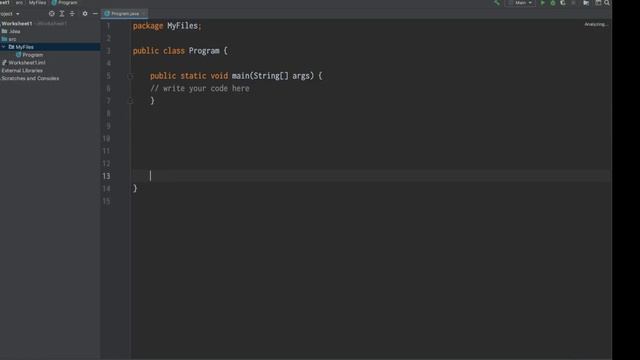This screenshot has height=360, width=640.
Task: Open Project panel settings gear
Action: pyautogui.click(x=85, y=13)
